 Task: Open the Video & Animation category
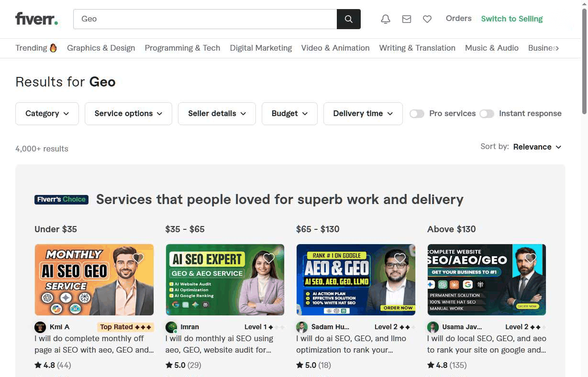[x=335, y=48]
